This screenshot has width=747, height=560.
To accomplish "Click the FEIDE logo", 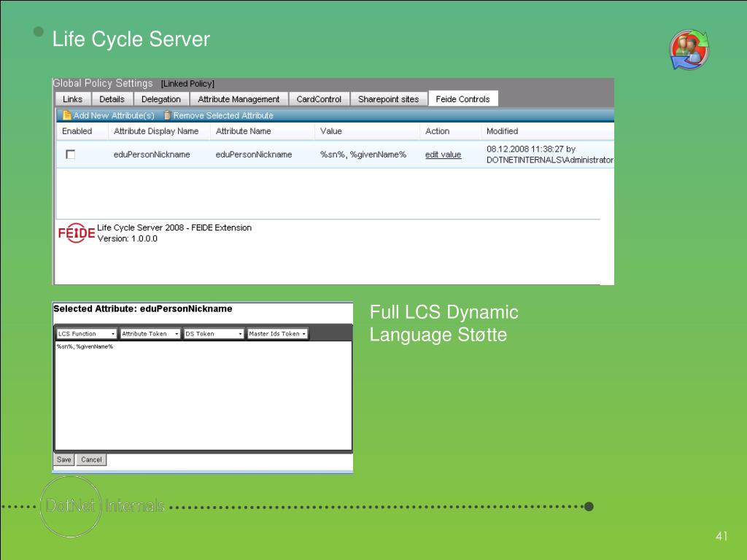I will (76, 233).
